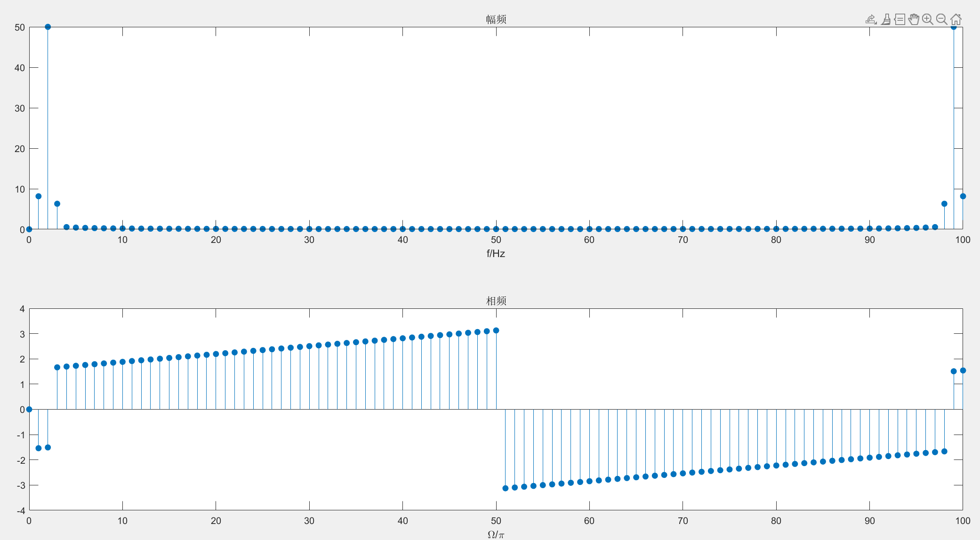980x540 pixels.
Task: Click the 幅频 plot title
Action: (x=496, y=19)
